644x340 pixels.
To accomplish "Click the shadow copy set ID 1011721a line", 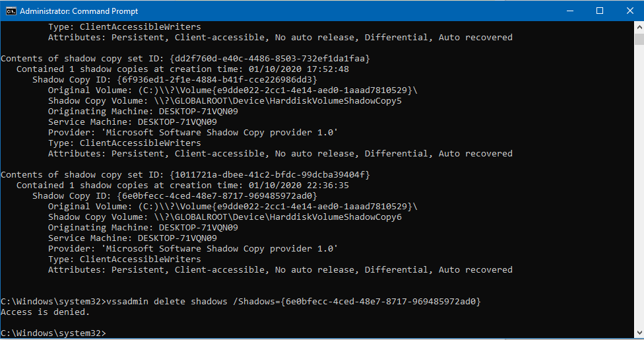I will pyautogui.click(x=185, y=175).
